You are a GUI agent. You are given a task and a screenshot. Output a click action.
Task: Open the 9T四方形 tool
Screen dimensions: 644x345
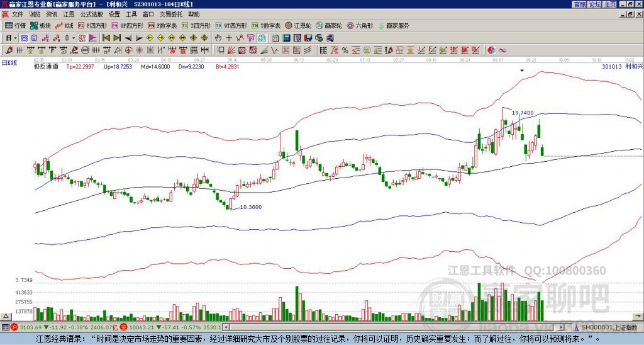click(231, 25)
